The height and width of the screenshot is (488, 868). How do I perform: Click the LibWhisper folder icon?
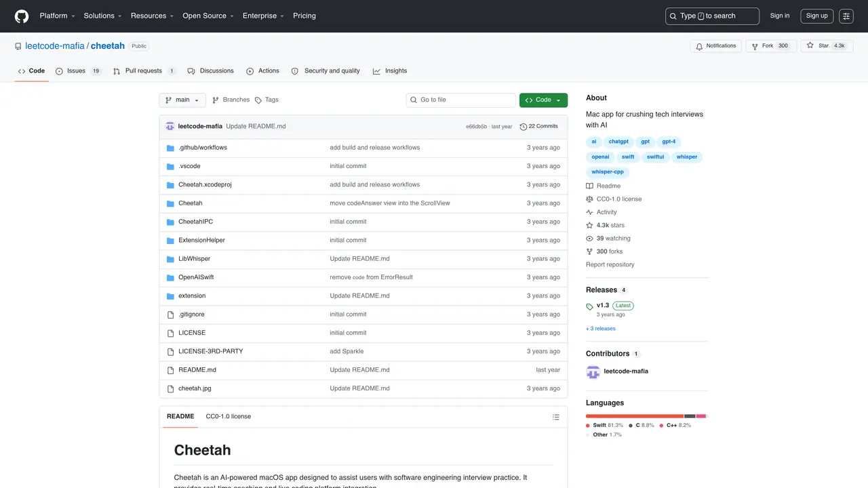tap(171, 259)
